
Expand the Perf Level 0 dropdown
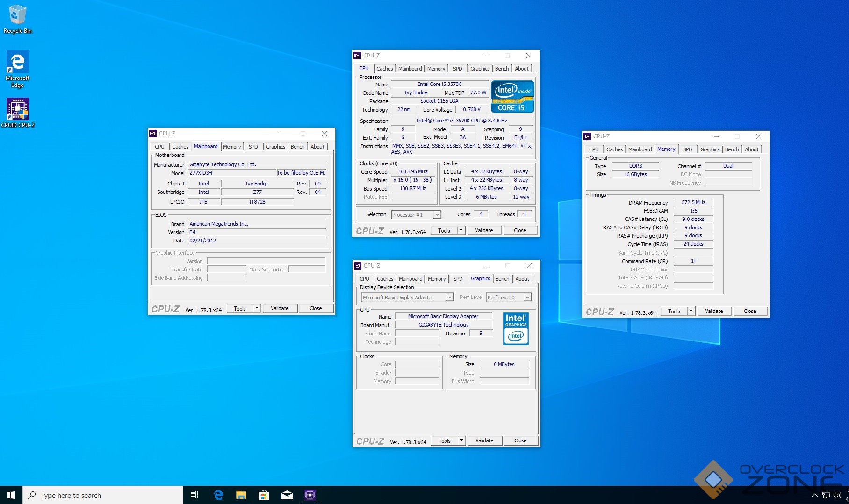click(527, 298)
